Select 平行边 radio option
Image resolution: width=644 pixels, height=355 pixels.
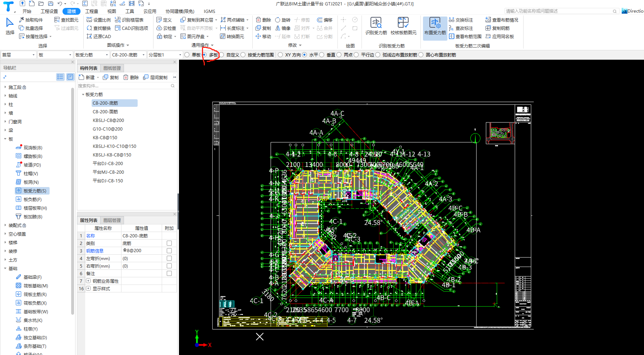356,55
